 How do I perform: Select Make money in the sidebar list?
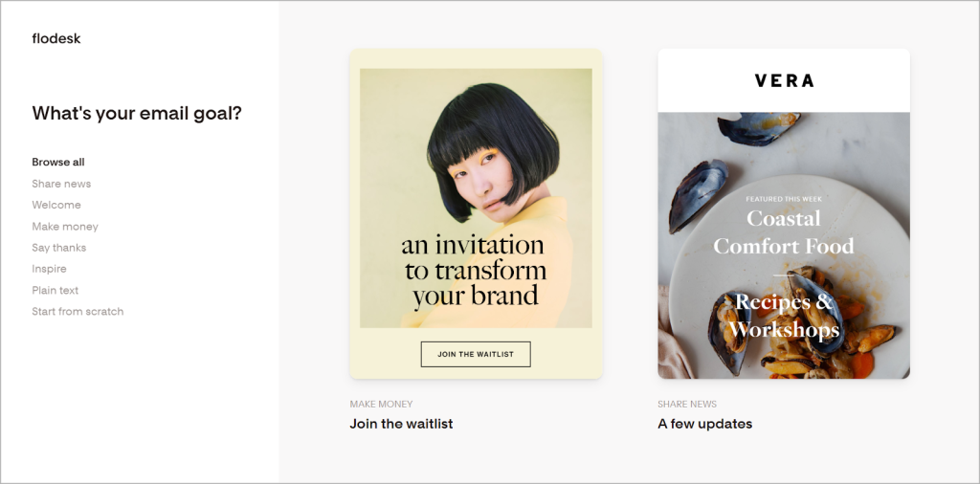(x=65, y=227)
